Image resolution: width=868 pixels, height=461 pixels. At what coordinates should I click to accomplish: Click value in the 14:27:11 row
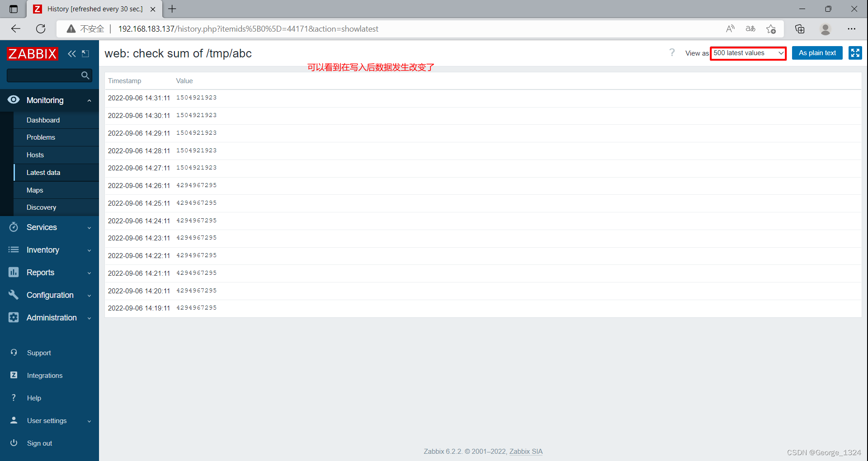coord(196,168)
